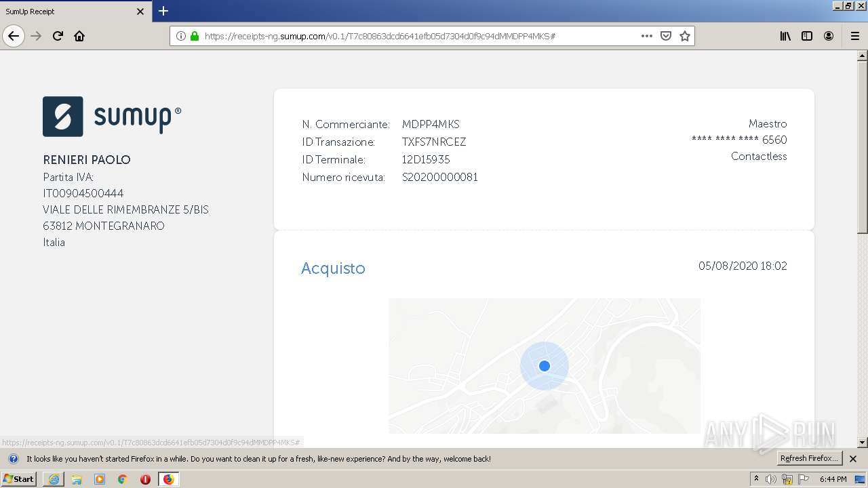Open a new tab

click(x=163, y=11)
